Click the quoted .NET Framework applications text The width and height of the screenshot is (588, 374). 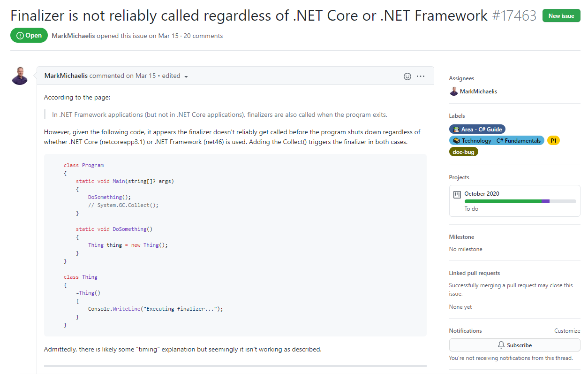(219, 114)
